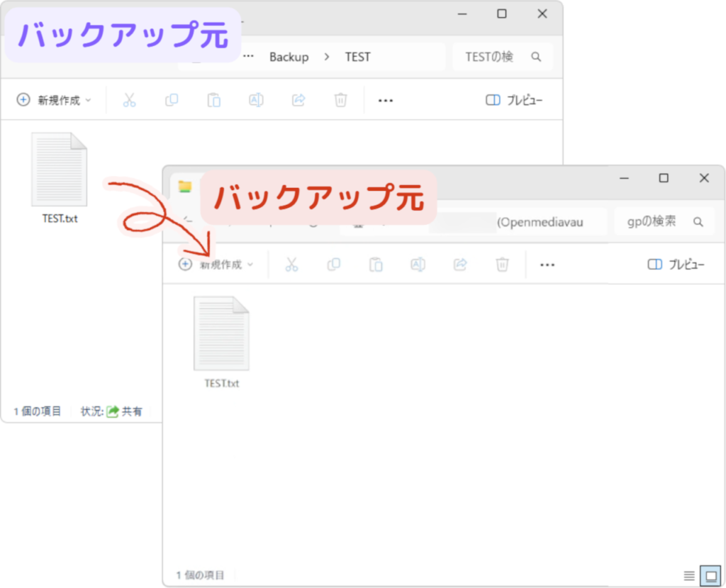Go to the Backup folder in the breadcrumb
This screenshot has height=588, width=726.
click(x=289, y=57)
